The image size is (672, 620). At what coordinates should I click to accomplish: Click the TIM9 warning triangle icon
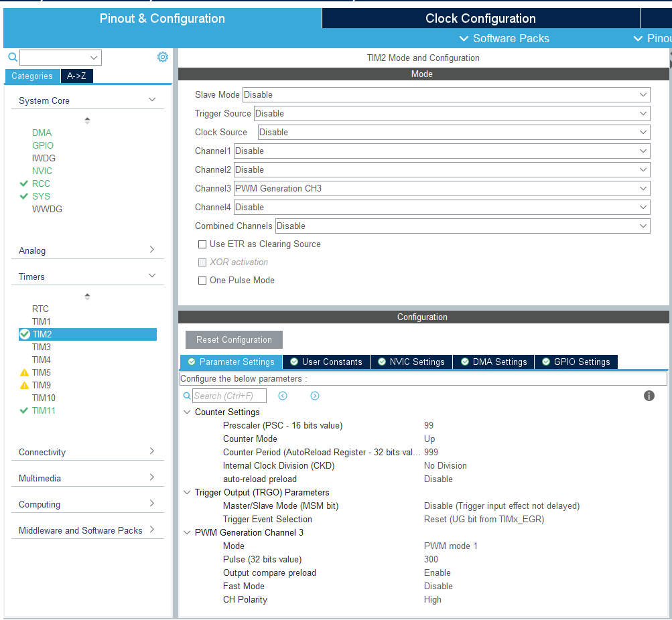[24, 385]
